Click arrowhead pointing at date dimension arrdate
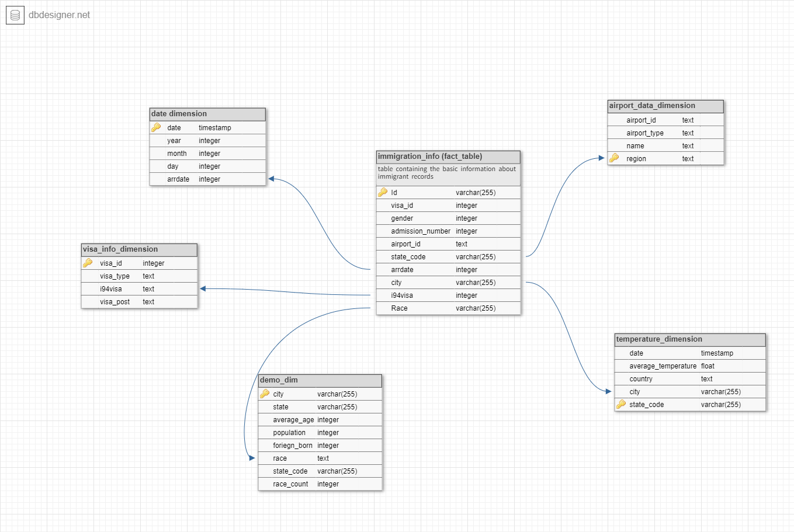 pos(272,179)
